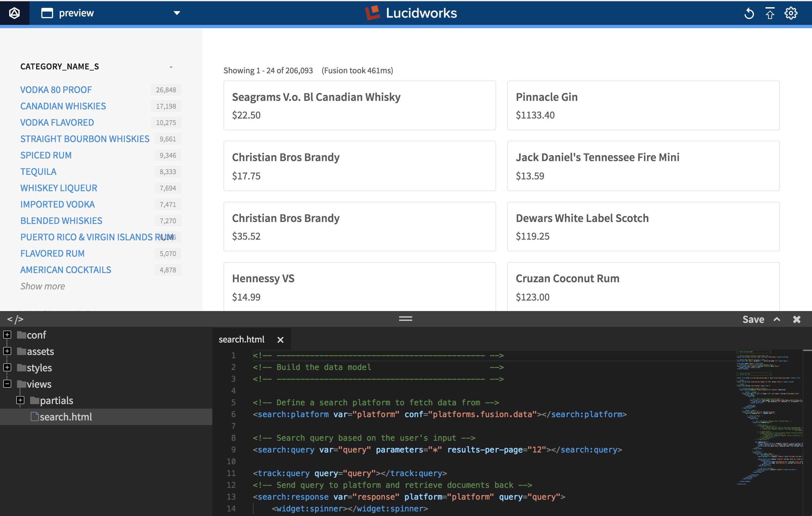This screenshot has width=812, height=516.
Task: Select BLENDED WHISKIES facet
Action: point(61,221)
